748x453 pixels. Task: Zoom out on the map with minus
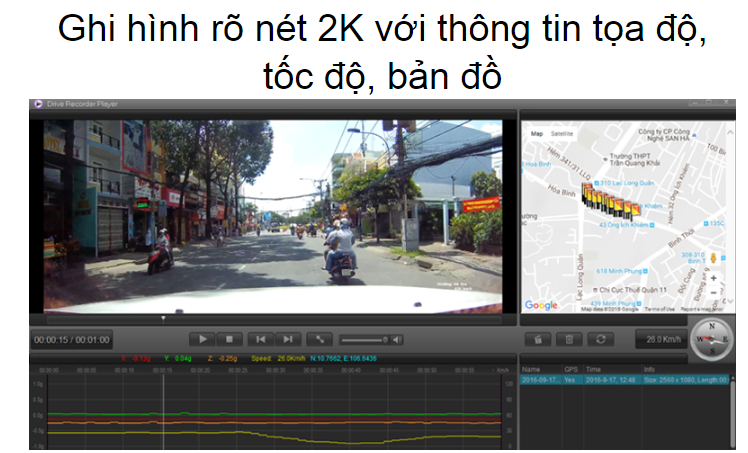tap(714, 293)
